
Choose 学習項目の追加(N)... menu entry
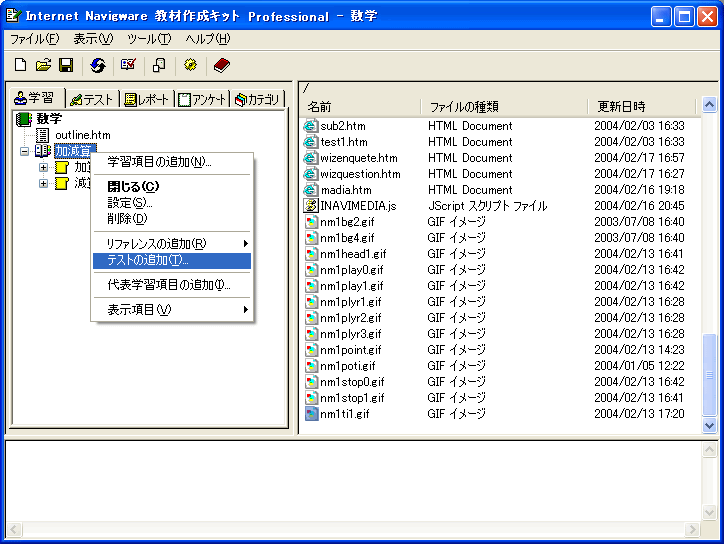pyautogui.click(x=172, y=162)
